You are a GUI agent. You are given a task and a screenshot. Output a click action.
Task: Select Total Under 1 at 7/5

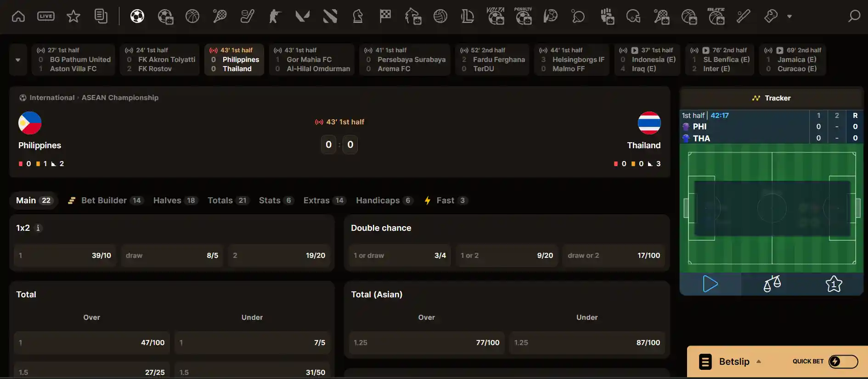click(252, 343)
